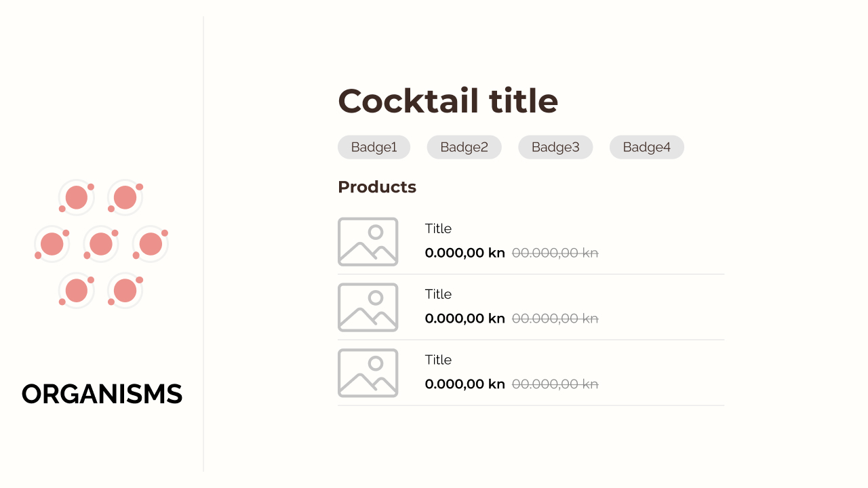The image size is (868, 488).
Task: Click the center organism circle icon
Action: pos(101,244)
